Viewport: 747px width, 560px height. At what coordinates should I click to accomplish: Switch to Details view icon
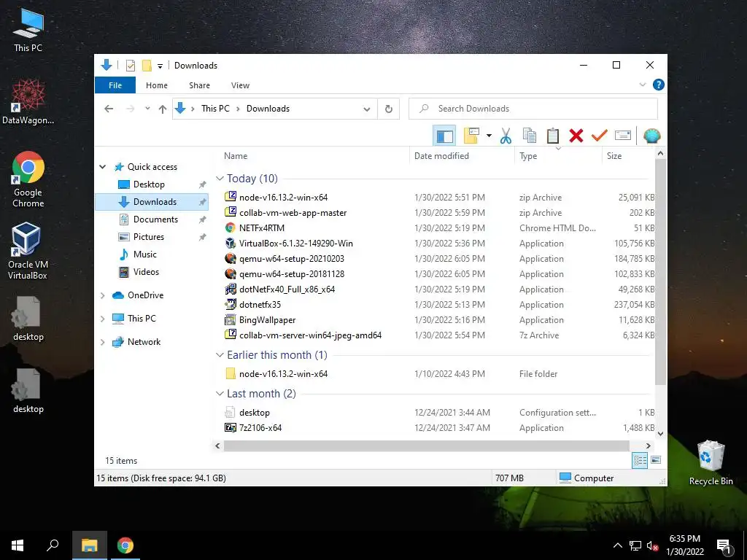coord(640,460)
